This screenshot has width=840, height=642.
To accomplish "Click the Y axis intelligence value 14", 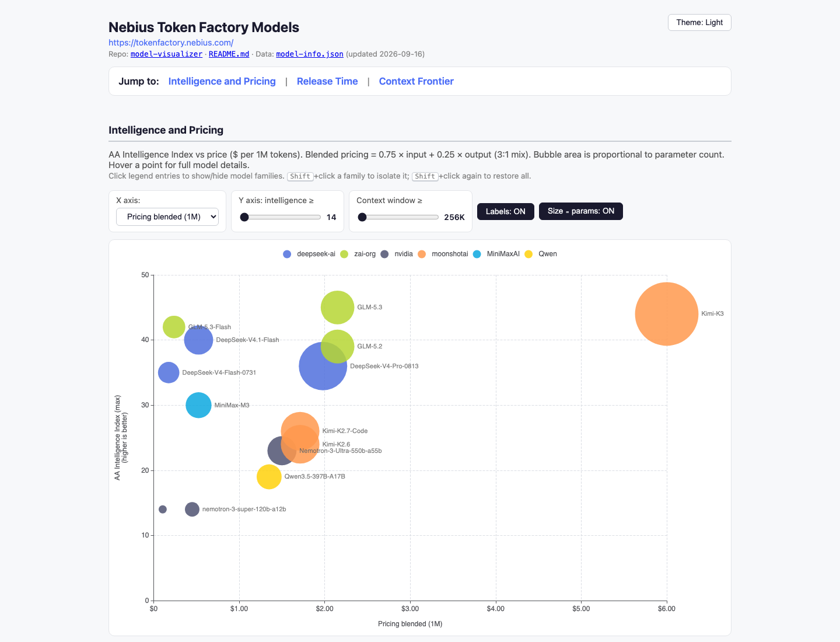I will pos(331,217).
